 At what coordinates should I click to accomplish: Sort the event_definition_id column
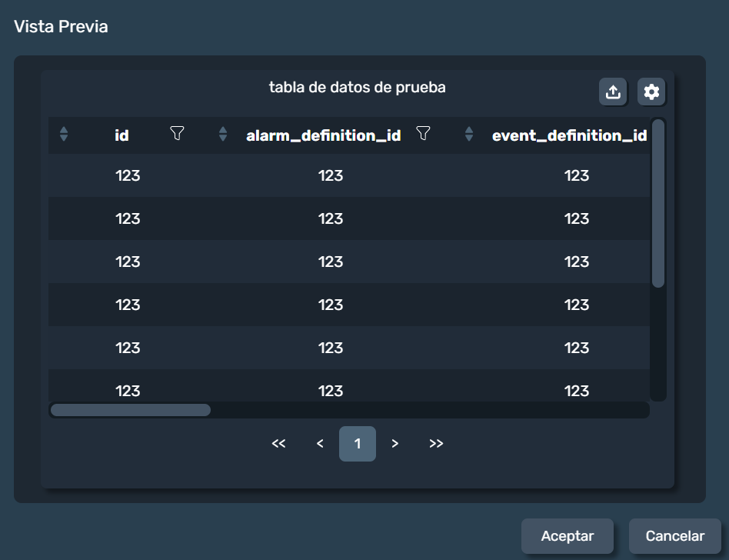(x=469, y=134)
